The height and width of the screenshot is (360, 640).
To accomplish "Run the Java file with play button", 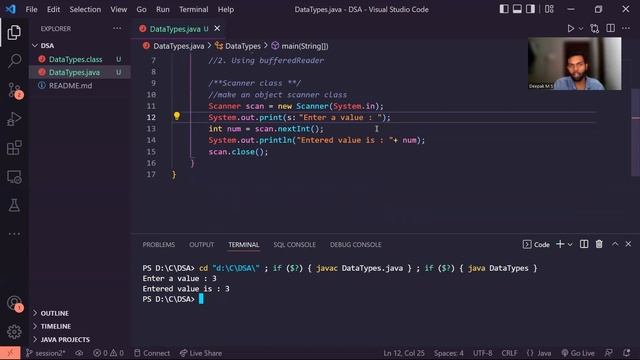I will (x=571, y=29).
